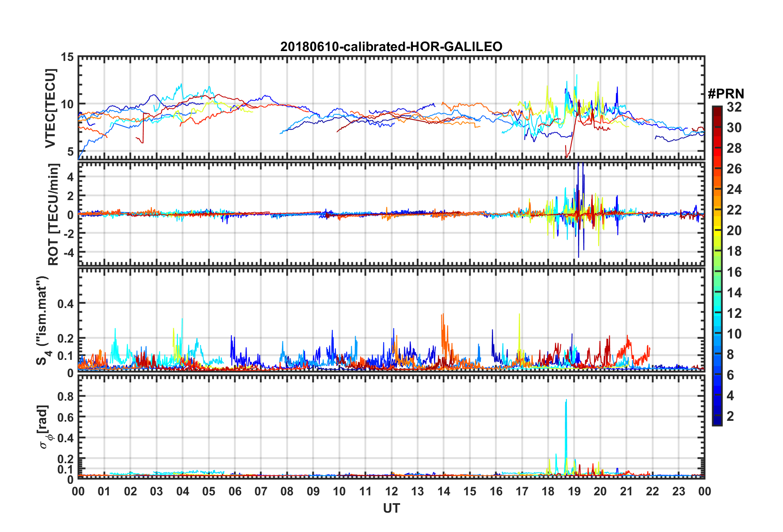Click x-axis tick label 06

[235, 491]
